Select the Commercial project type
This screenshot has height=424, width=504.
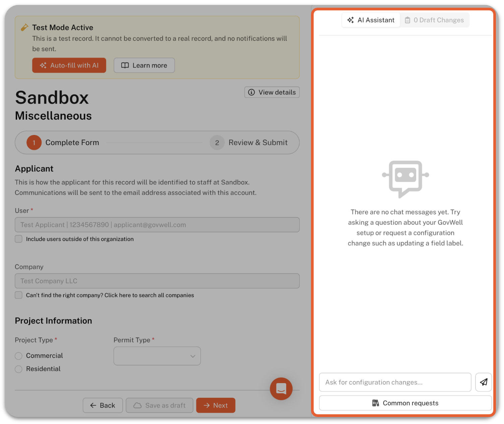click(19, 356)
